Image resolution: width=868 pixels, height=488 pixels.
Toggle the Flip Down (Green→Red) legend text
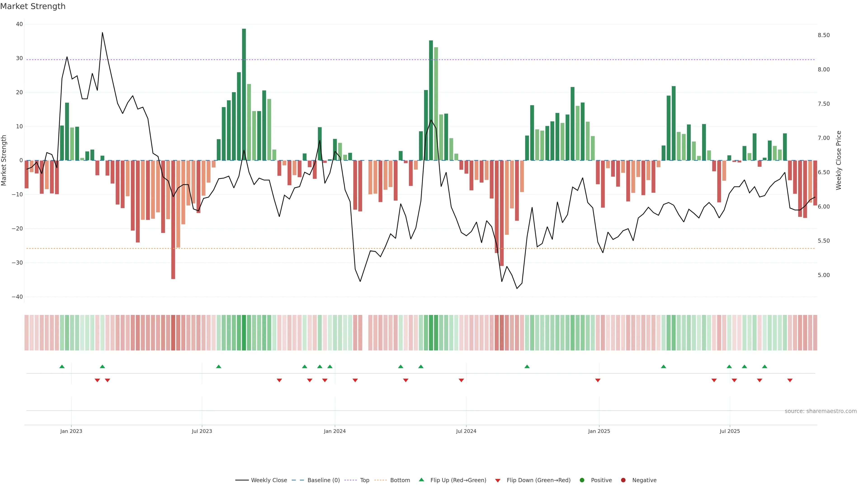click(538, 480)
